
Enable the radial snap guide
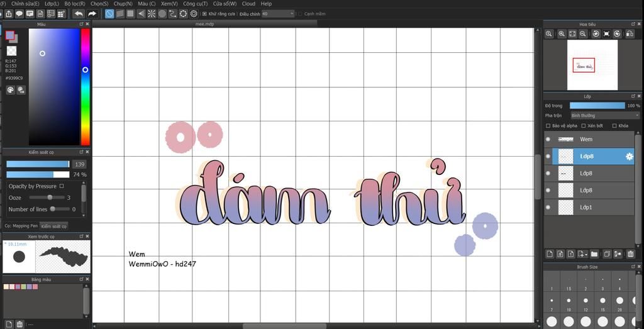[x=152, y=14]
